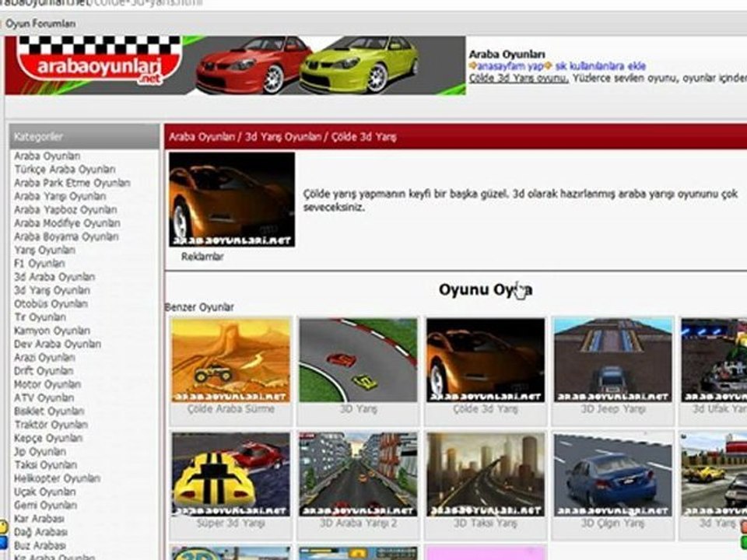This screenshot has height=560, width=747.
Task: Open 3d Araba Oyunları category
Action: [x=54, y=277]
